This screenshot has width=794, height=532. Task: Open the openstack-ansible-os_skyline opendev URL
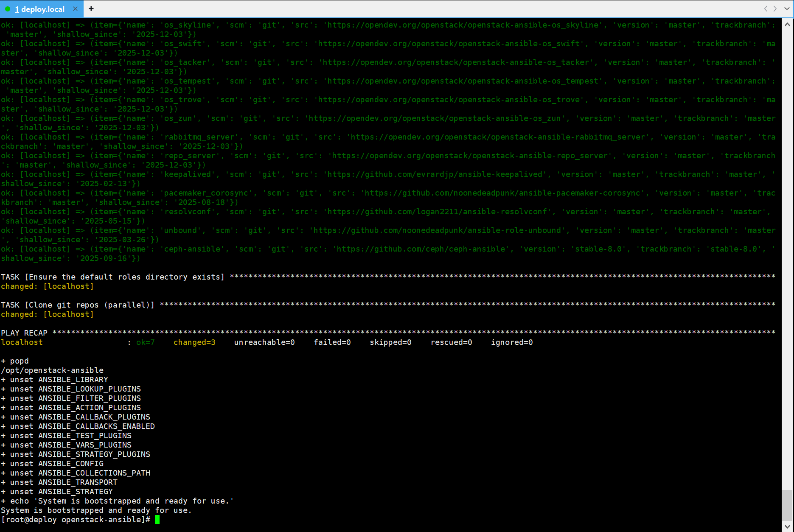(x=463, y=25)
